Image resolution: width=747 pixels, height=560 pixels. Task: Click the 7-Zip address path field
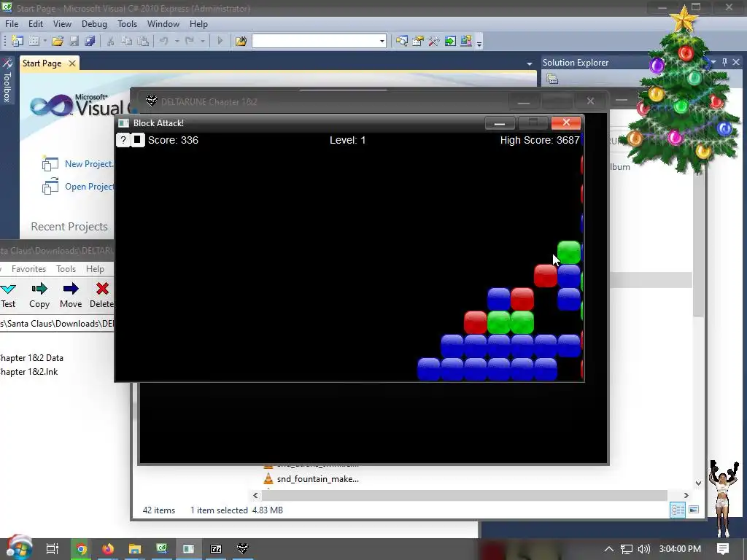(x=57, y=324)
